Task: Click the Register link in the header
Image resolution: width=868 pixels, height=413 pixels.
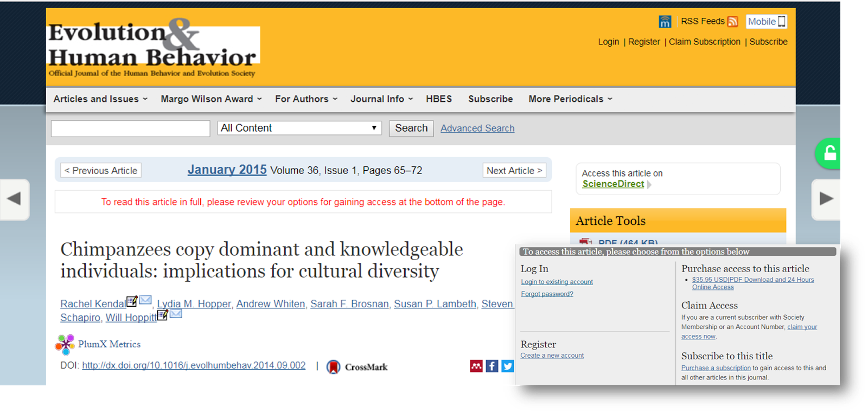Action: click(644, 42)
